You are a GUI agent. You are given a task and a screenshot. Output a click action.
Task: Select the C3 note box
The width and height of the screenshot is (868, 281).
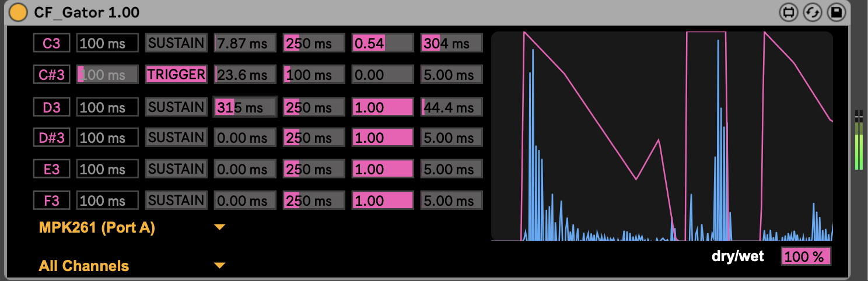click(51, 43)
